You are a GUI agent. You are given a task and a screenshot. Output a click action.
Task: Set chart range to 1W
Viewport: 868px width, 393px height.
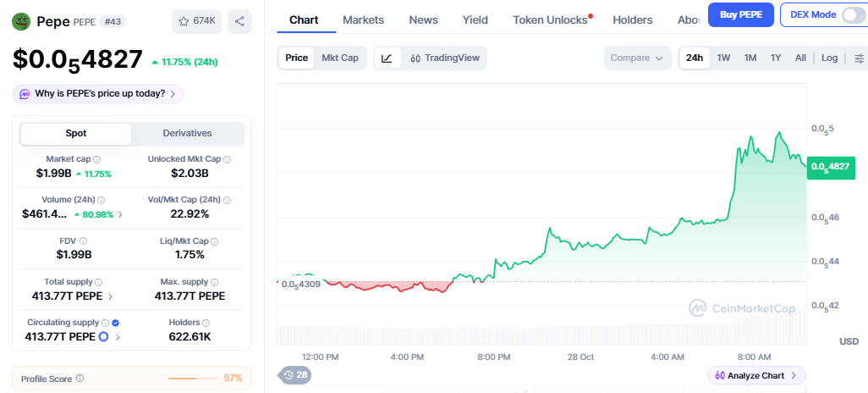pos(723,58)
